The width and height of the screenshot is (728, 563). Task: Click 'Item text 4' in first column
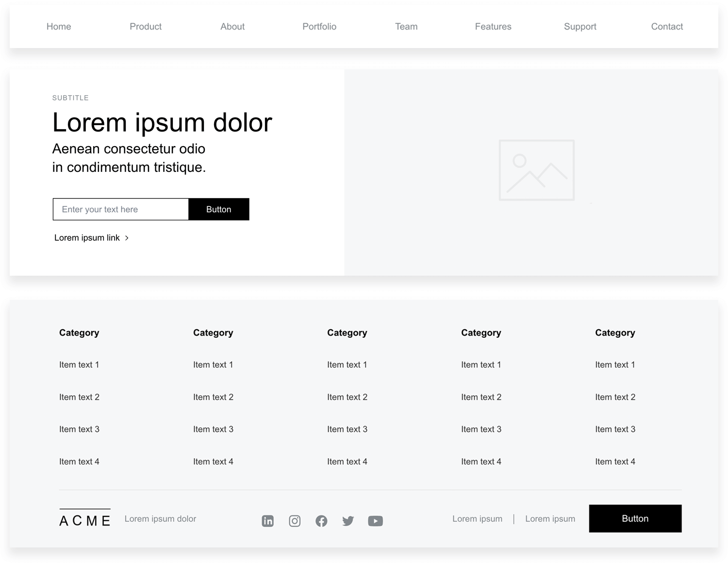[79, 462]
